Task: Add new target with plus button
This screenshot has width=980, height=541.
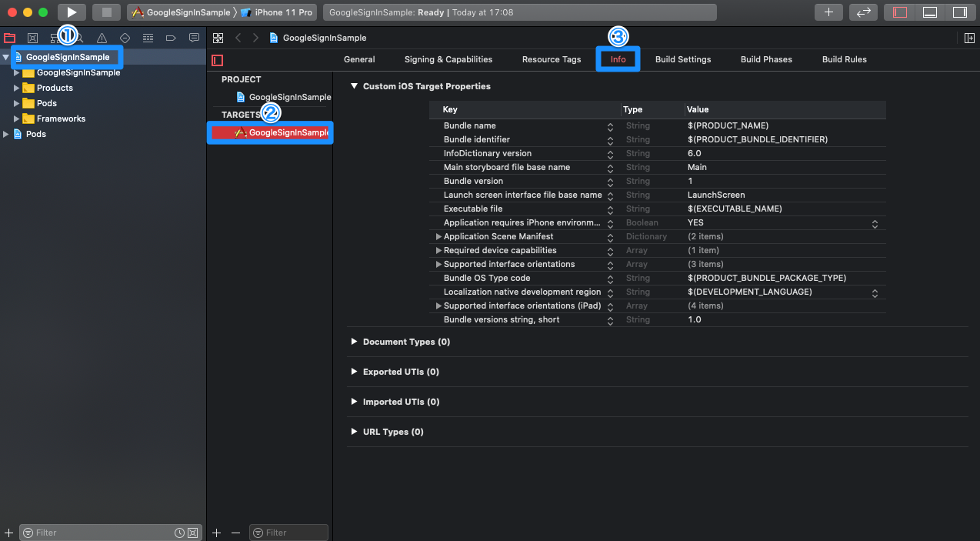Action: (x=217, y=533)
